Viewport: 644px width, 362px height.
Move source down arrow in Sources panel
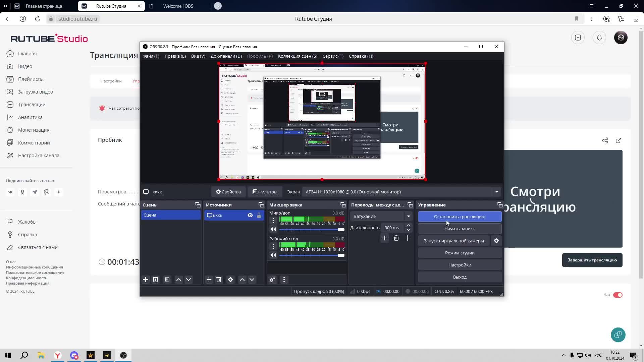[252, 280]
